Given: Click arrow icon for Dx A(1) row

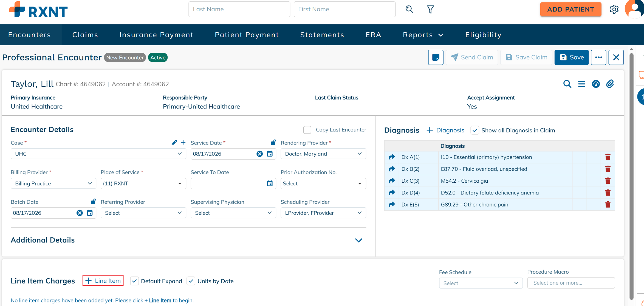Looking at the screenshot, I should pyautogui.click(x=392, y=157).
